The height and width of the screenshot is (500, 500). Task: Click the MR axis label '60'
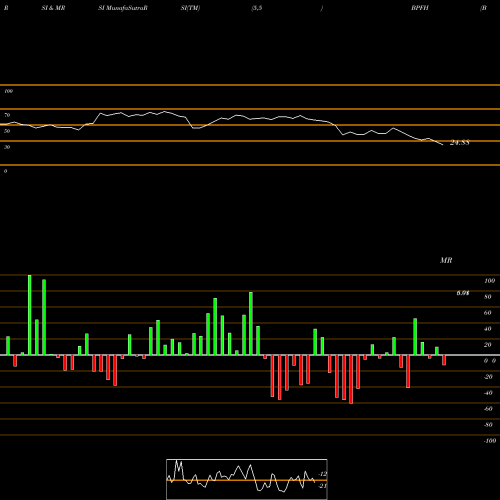coord(488,313)
